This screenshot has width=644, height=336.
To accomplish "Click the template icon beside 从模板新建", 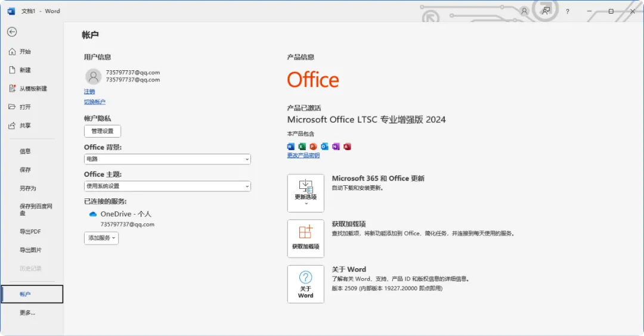I will click(x=13, y=89).
